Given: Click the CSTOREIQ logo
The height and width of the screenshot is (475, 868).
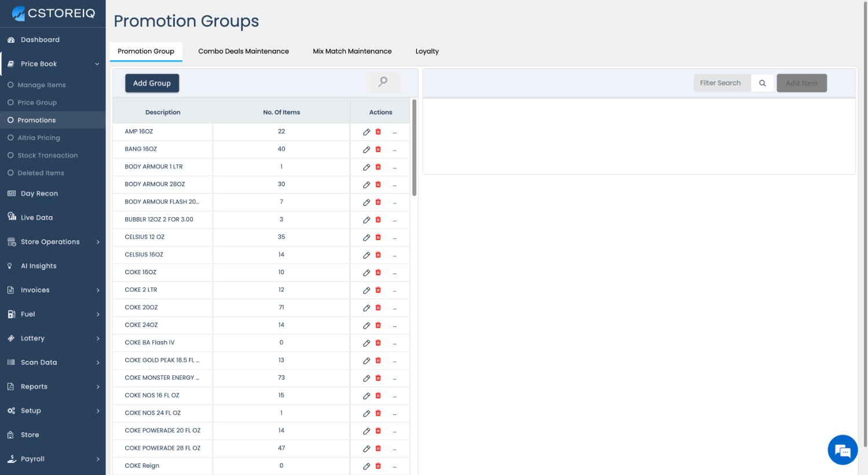Looking at the screenshot, I should click(53, 13).
